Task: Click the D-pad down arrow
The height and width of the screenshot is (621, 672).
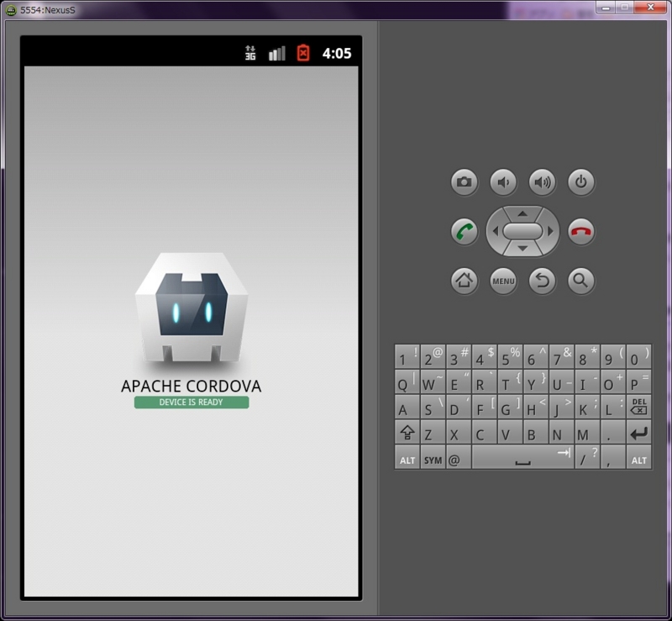Action: 522,249
